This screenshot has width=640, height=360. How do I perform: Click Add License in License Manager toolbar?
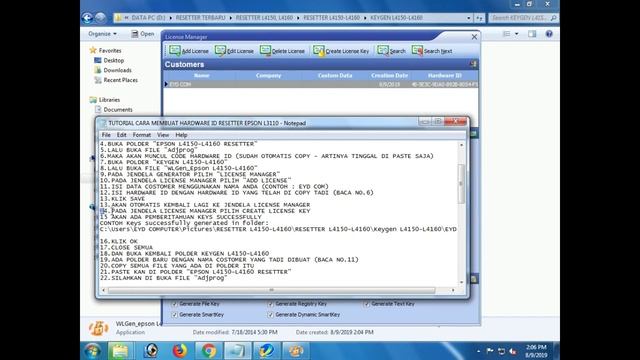point(189,51)
